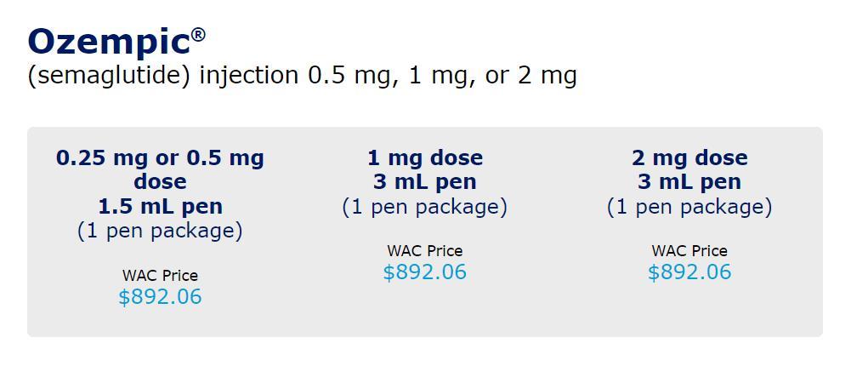Click "3 mL pen" under 1 mg dose
The height and width of the screenshot is (366, 868).
click(x=425, y=181)
